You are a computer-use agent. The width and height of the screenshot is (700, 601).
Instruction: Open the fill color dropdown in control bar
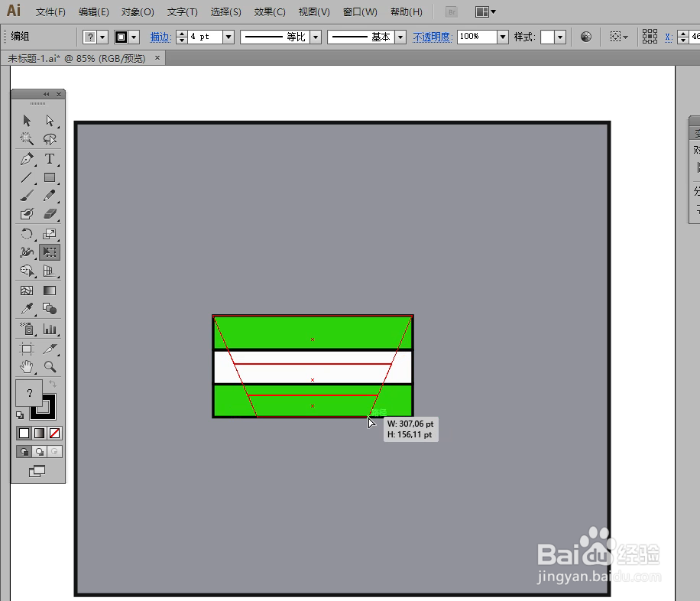tap(102, 37)
